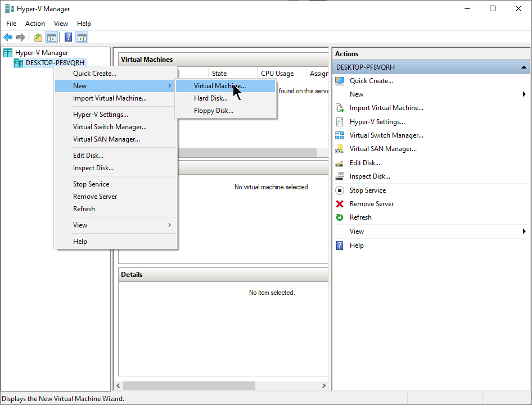The width and height of the screenshot is (532, 405).
Task: Open the View menu in menu bar
Action: (x=61, y=24)
